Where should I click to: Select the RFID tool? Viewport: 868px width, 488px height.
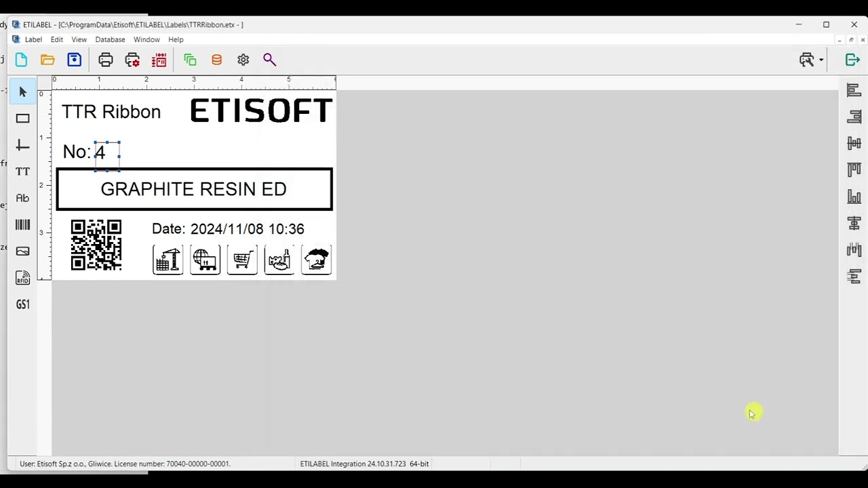pyautogui.click(x=22, y=278)
